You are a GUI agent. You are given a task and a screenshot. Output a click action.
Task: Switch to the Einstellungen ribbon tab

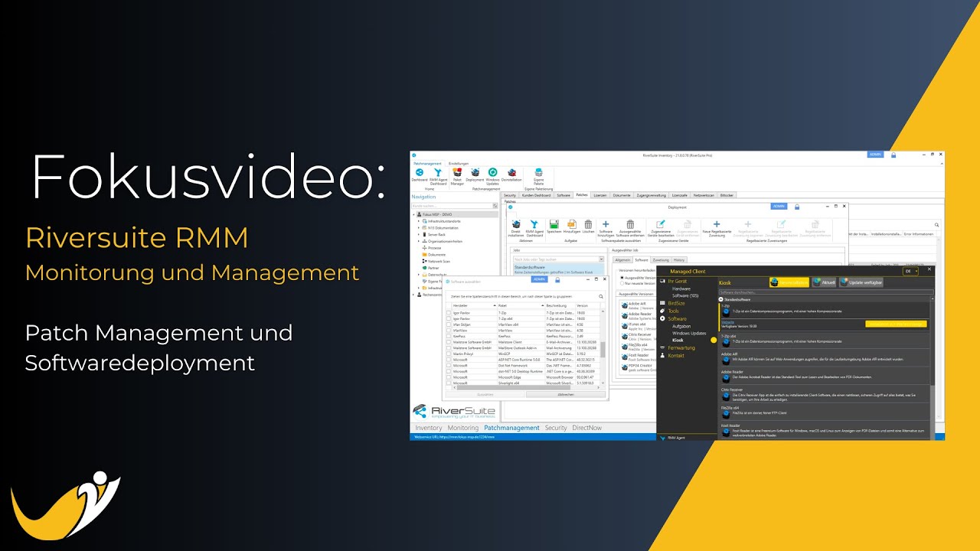click(x=459, y=164)
